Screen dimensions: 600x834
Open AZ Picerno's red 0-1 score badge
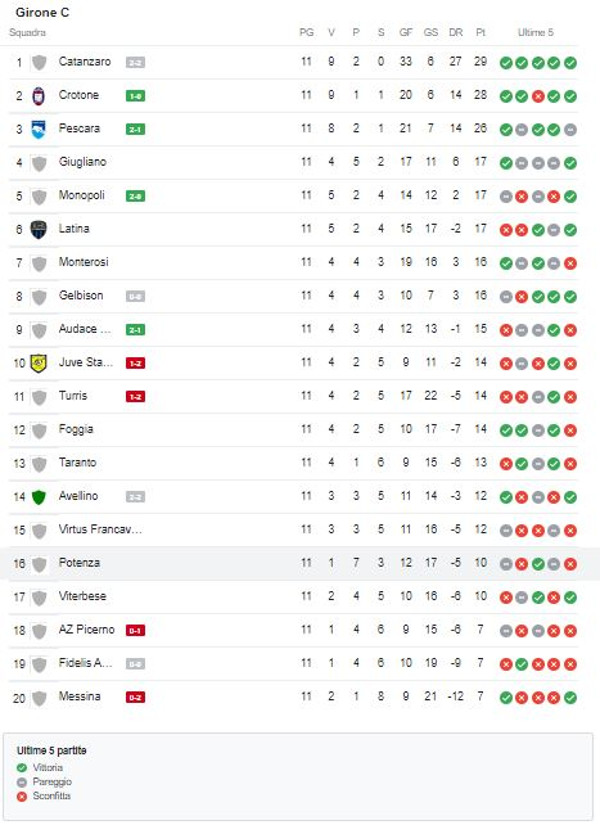click(x=135, y=630)
